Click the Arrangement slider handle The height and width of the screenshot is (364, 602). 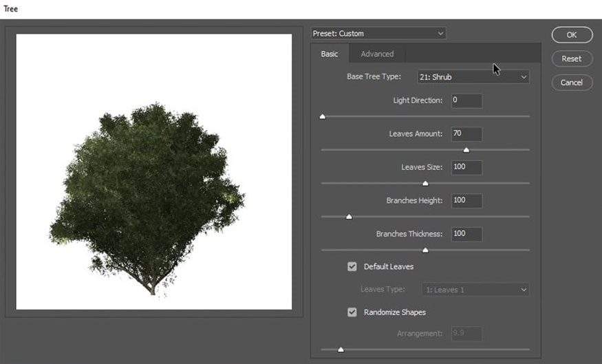(x=341, y=350)
